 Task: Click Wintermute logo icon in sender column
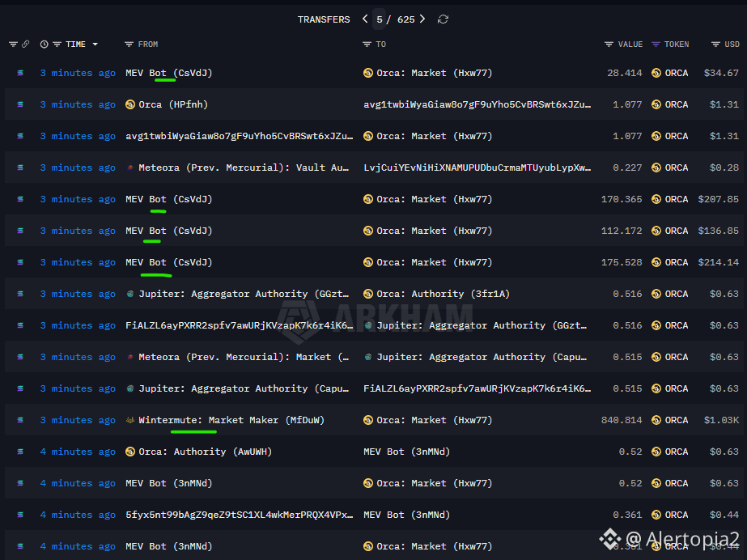130,420
